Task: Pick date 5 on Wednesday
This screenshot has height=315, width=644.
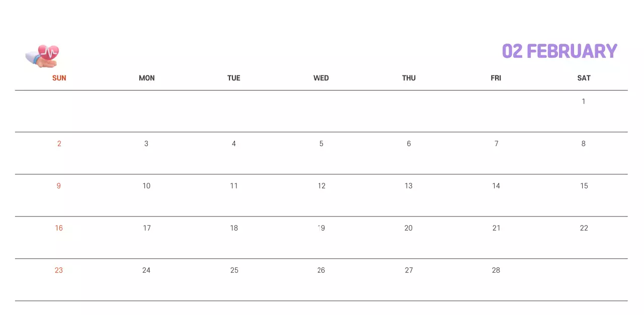Action: (x=321, y=144)
